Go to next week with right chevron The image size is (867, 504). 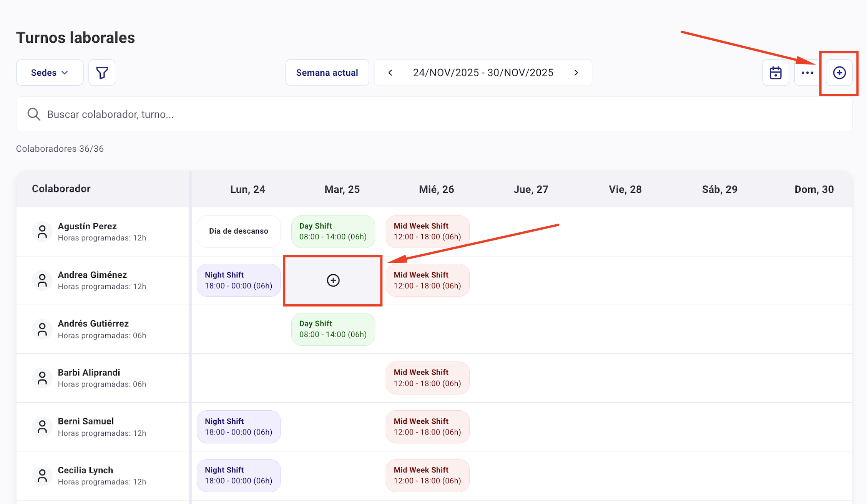coord(576,73)
